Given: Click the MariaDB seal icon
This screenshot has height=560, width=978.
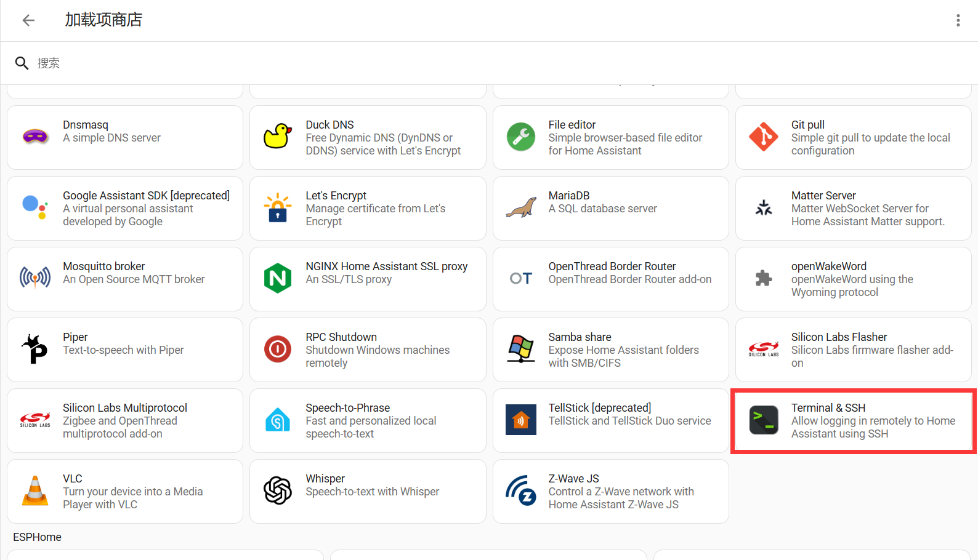Looking at the screenshot, I should click(x=521, y=207).
